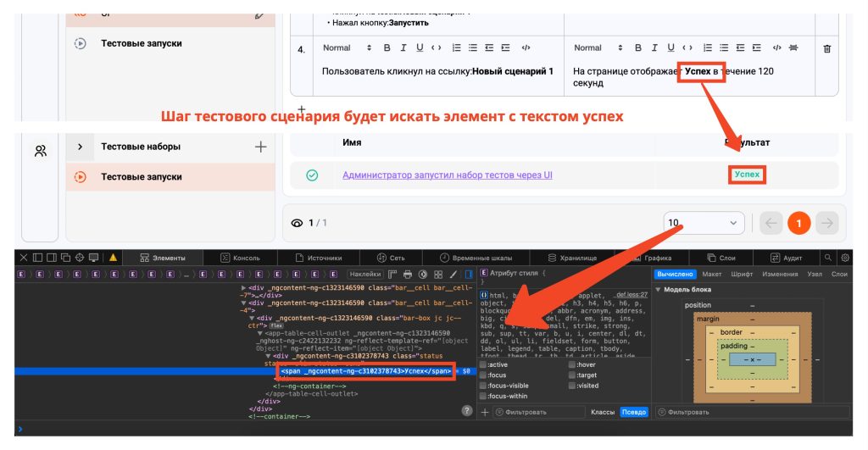
Task: Open the page size dropdown showing 10
Action: click(x=704, y=223)
